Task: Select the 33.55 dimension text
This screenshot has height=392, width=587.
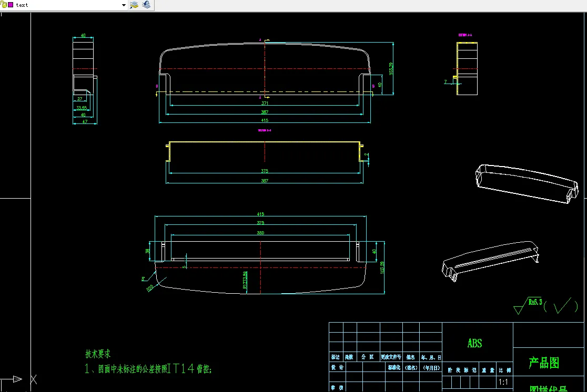Action: [82, 108]
